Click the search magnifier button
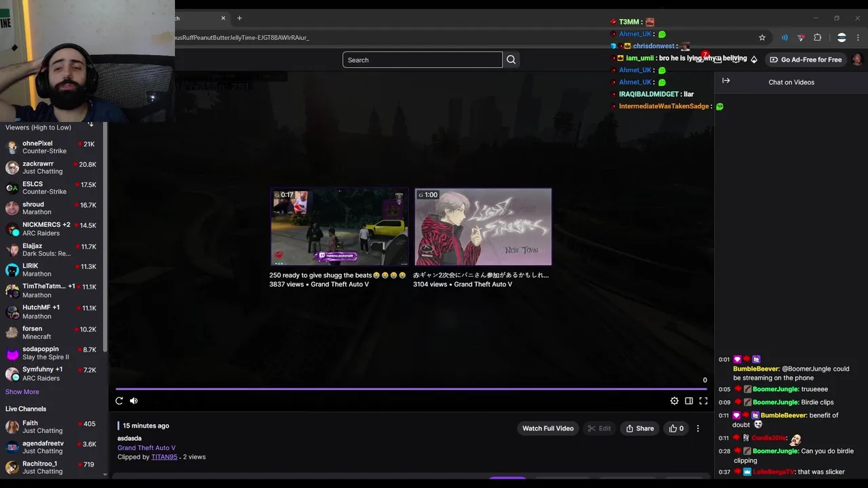Screen dimensions: 868x488 (x=511, y=60)
